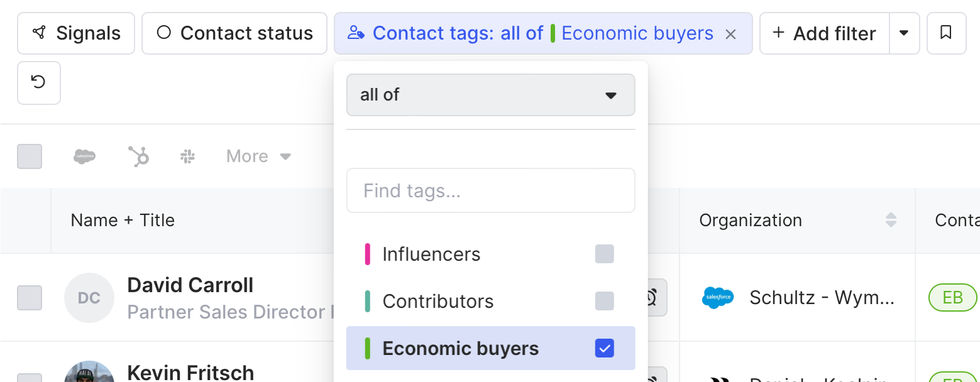Open the More actions dropdown
Image resolution: width=980 pixels, height=382 pixels.
click(258, 156)
